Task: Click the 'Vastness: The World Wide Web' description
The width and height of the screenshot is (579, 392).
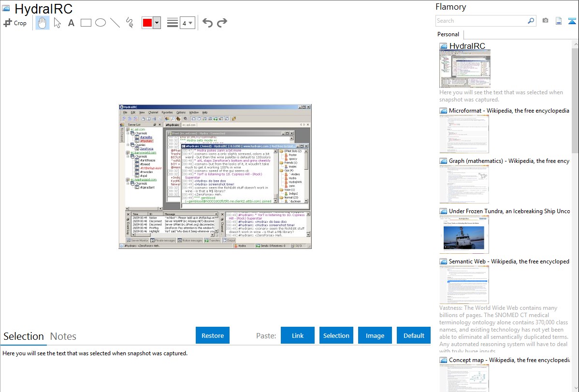Action: click(504, 329)
